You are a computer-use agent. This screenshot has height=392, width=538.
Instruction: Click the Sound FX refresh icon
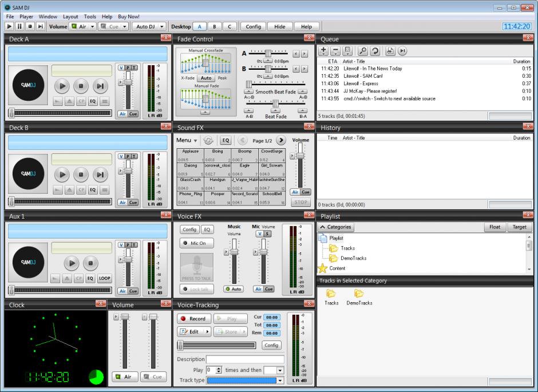(x=208, y=140)
